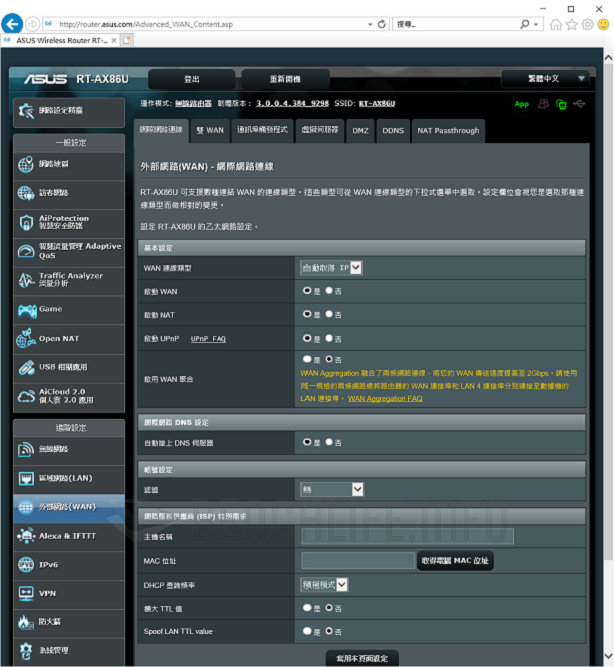Switch to Dual WAN tab
Image resolution: width=614 pixels, height=667 pixels.
210,131
